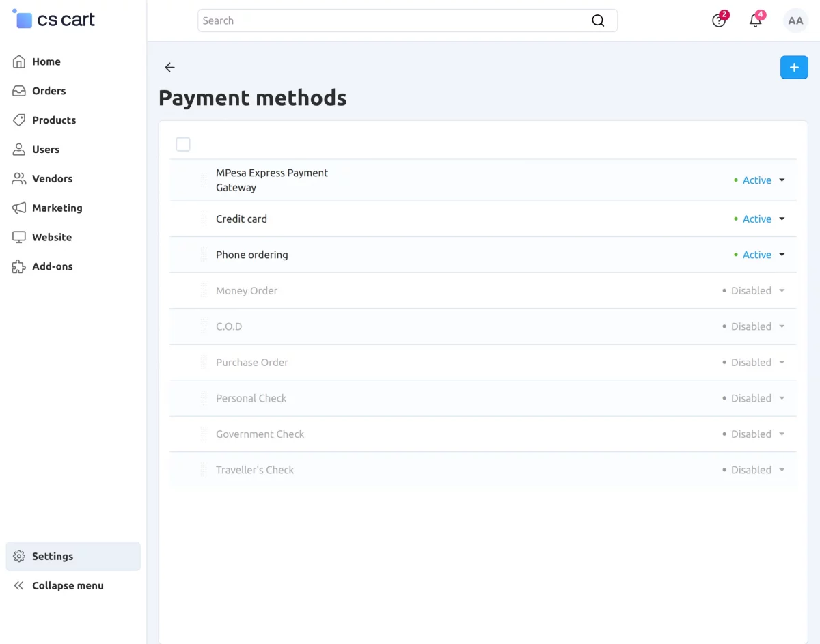This screenshot has height=644, width=820.
Task: Open the help icon with badge 2
Action: click(719, 20)
